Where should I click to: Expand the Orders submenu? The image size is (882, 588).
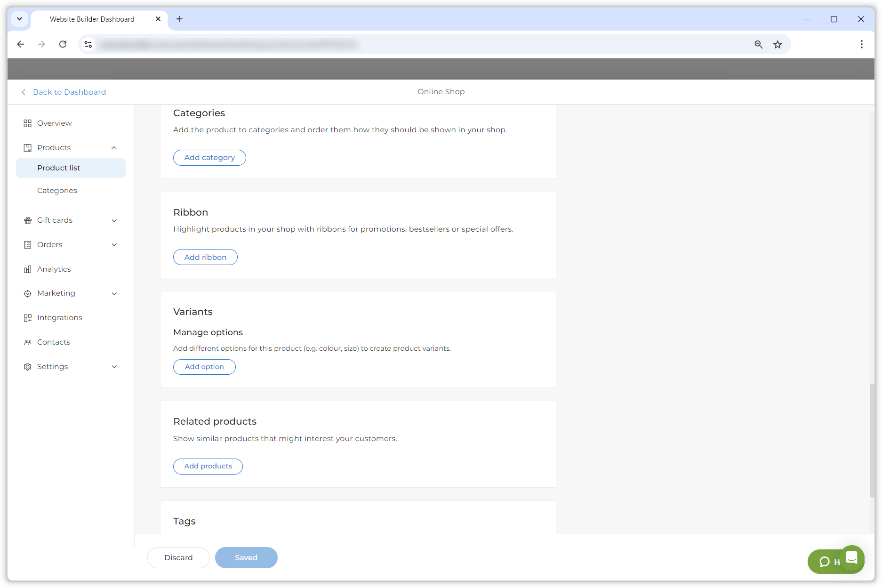point(114,245)
